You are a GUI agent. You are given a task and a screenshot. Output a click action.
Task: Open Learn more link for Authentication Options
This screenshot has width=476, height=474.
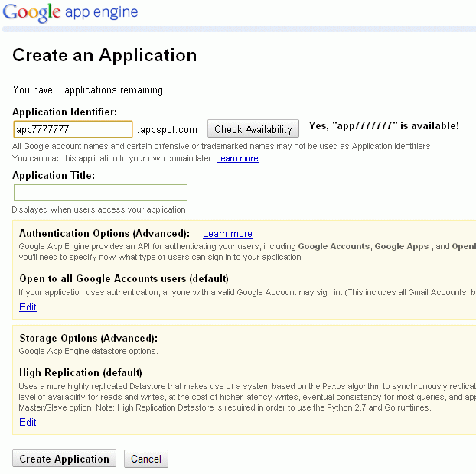coord(227,233)
